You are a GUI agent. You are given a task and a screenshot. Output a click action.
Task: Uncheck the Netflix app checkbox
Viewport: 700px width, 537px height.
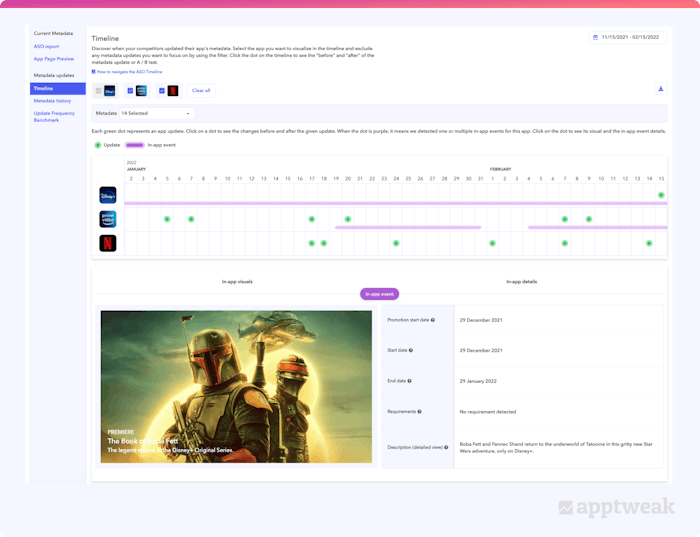point(162,91)
